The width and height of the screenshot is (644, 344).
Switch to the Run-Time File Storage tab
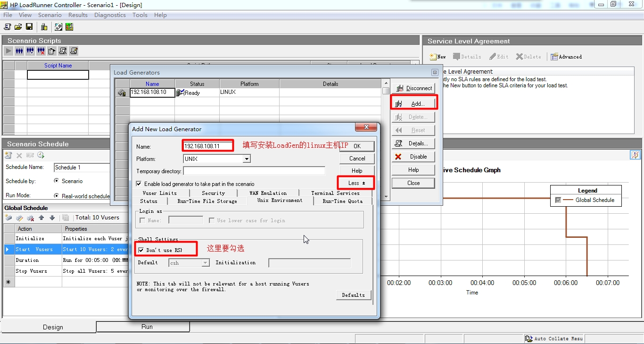click(x=207, y=201)
